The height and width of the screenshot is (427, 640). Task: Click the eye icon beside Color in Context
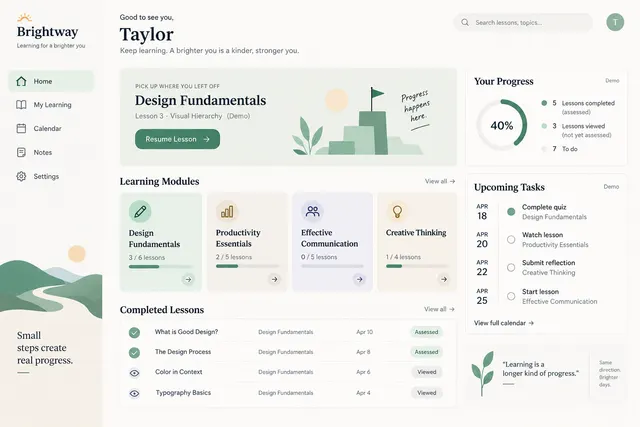point(134,373)
